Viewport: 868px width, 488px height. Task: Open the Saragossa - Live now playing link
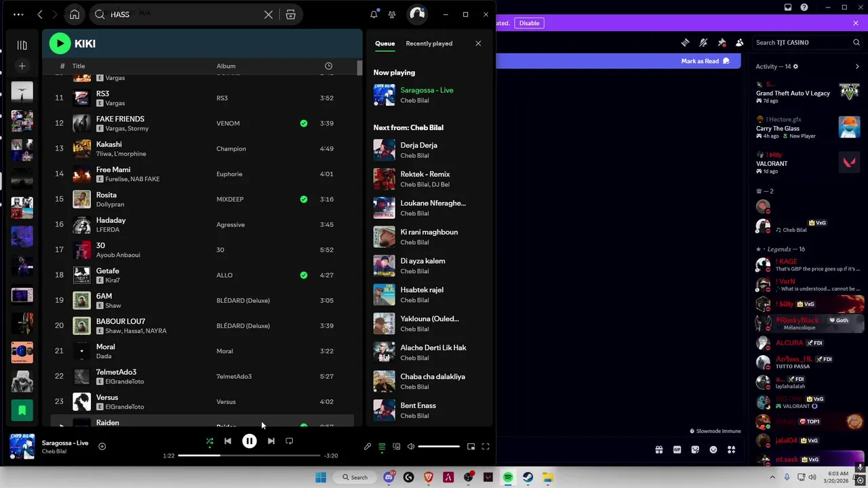point(427,90)
